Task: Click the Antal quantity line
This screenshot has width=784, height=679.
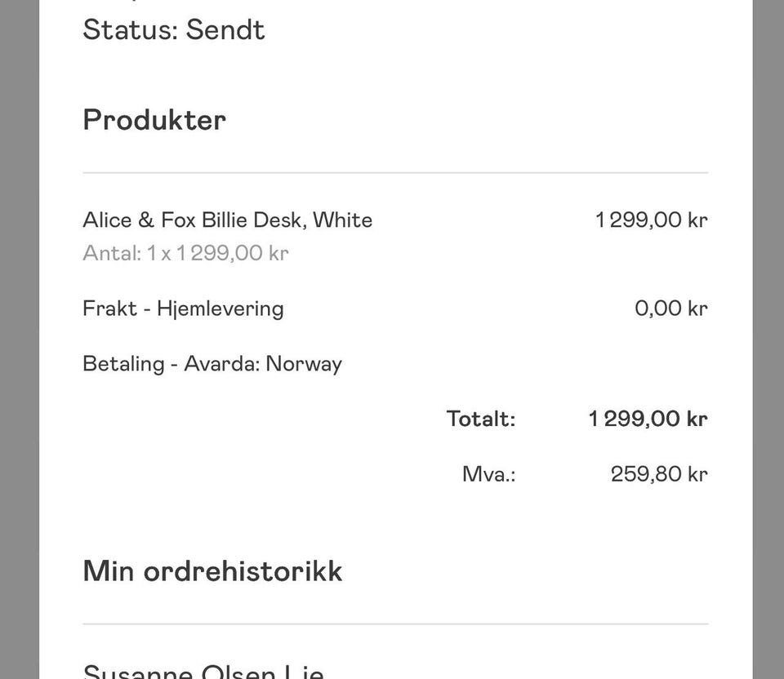Action: coord(185,253)
